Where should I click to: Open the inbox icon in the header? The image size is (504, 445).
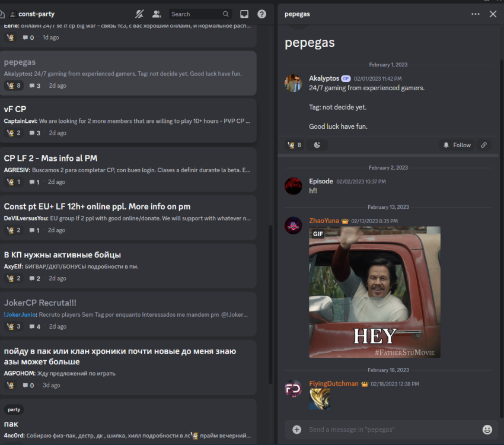[244, 14]
